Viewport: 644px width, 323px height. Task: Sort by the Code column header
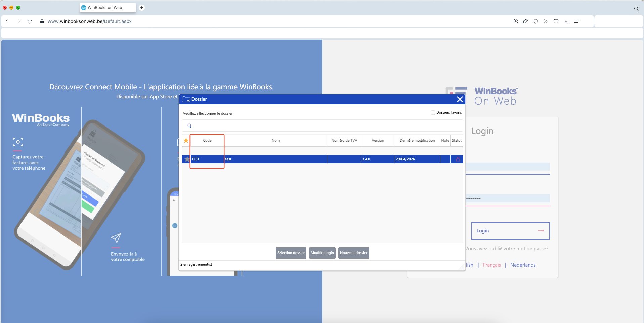coord(207,140)
